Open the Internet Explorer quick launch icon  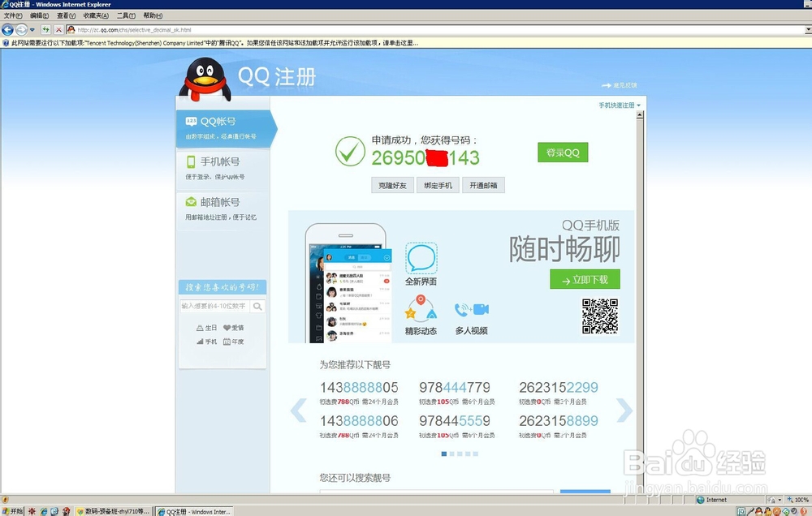tap(44, 511)
